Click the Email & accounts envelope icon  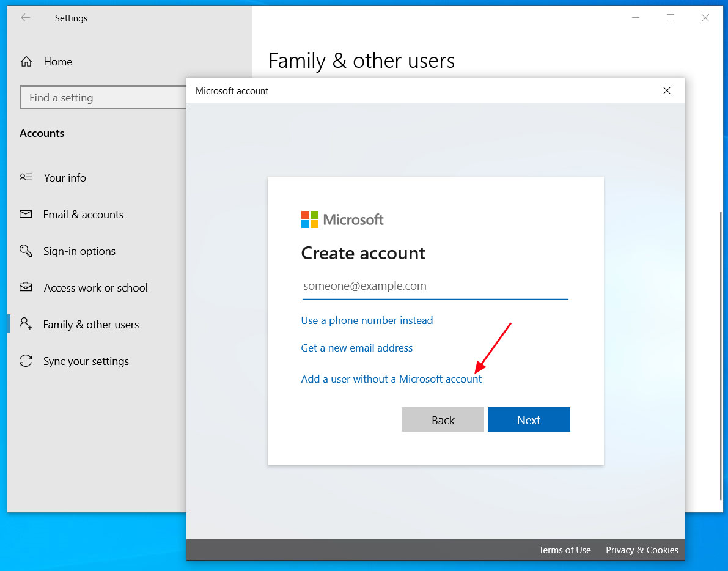click(26, 214)
